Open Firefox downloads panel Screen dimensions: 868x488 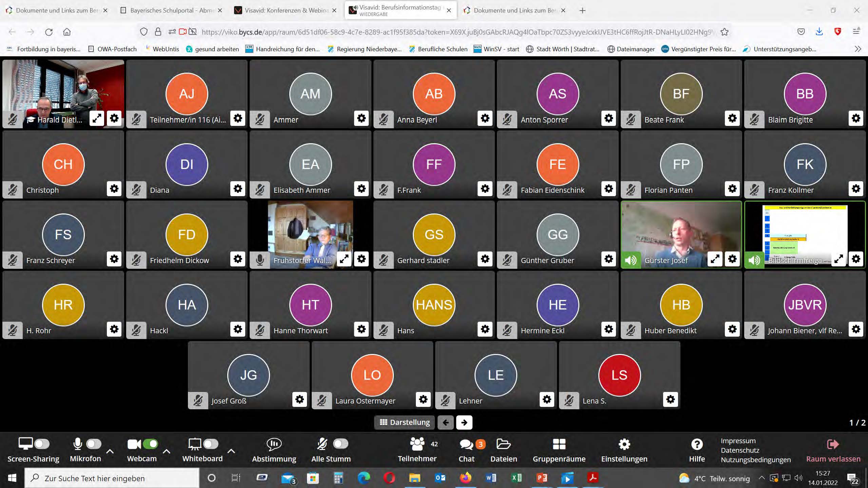[x=819, y=32]
